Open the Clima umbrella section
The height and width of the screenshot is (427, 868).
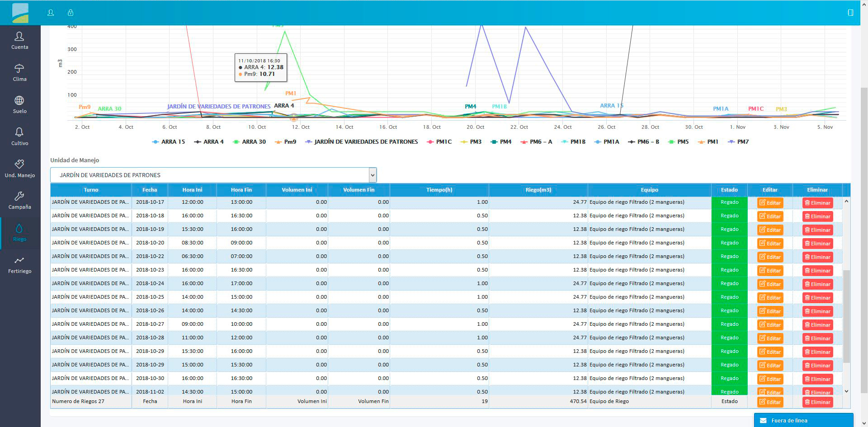coord(19,72)
